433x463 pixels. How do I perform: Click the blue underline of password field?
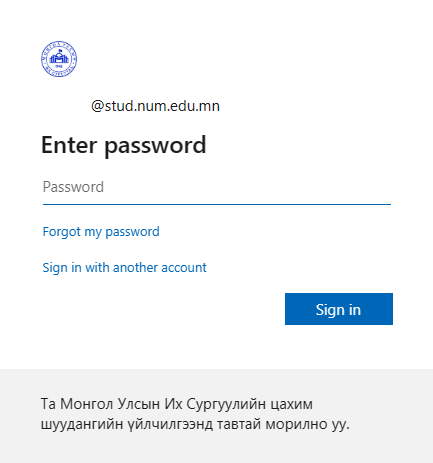217,204
